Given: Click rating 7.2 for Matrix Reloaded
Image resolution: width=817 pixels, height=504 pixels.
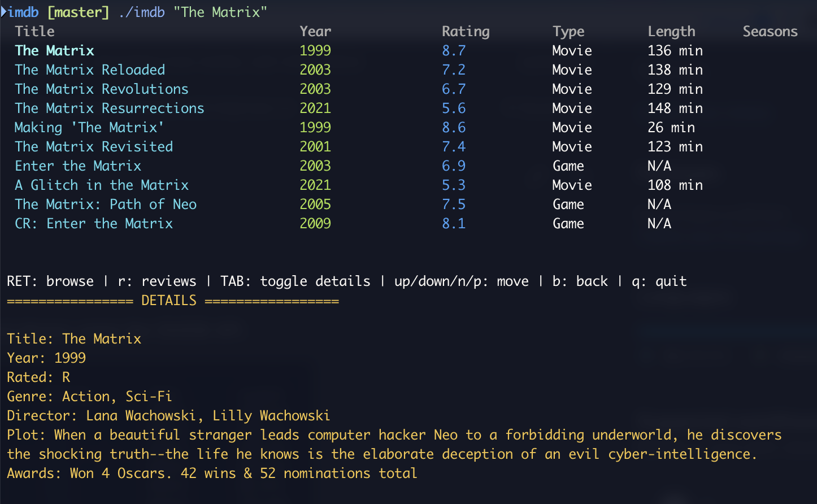Looking at the screenshot, I should [454, 69].
